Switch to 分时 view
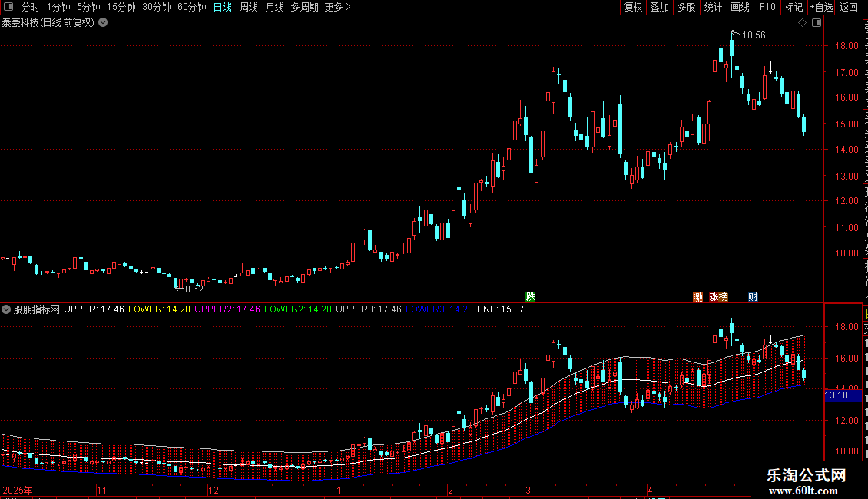The height and width of the screenshot is (499, 868). click(x=31, y=7)
